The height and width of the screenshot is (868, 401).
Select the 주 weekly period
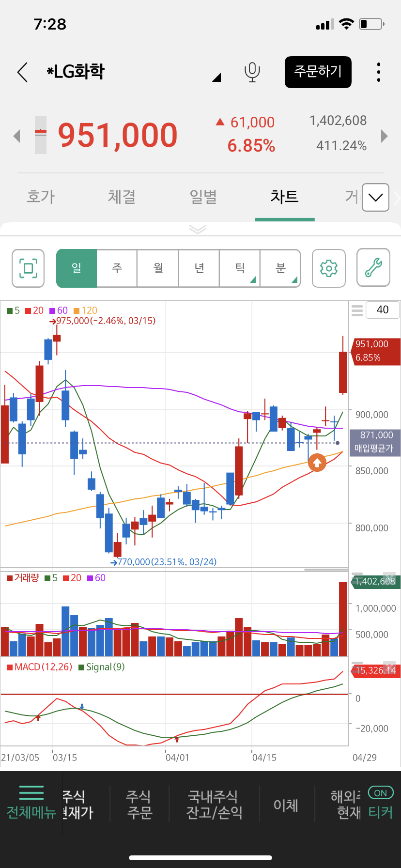point(117,268)
